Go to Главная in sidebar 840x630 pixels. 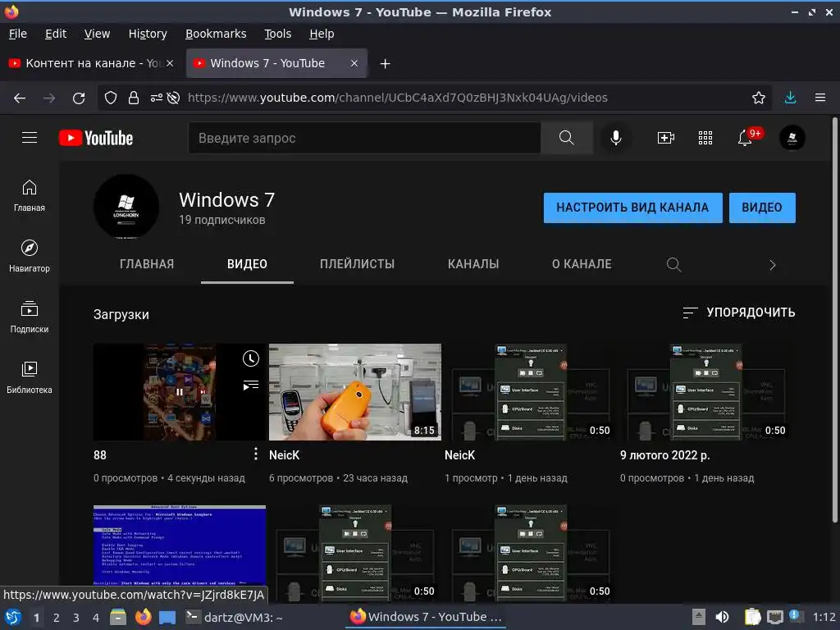(x=30, y=195)
